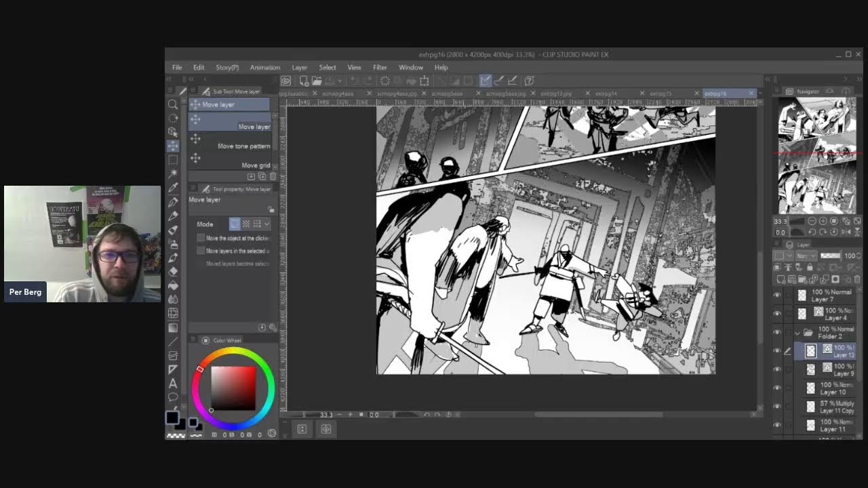
Task: Click the Navigator preview thumbnail
Action: pos(816,156)
